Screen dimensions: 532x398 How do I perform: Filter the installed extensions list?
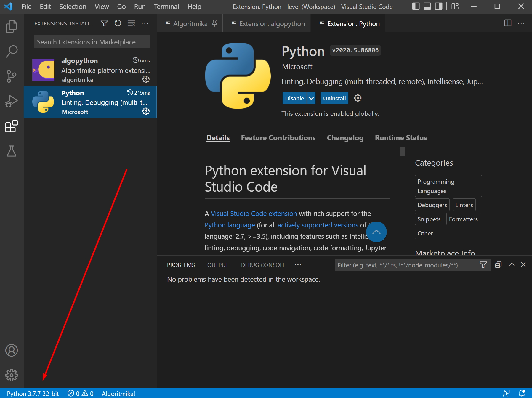pos(104,23)
